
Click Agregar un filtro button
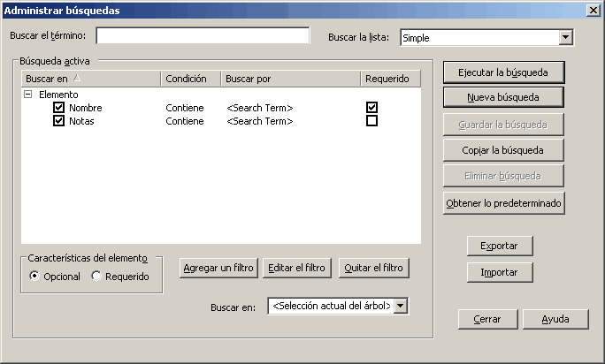click(218, 268)
